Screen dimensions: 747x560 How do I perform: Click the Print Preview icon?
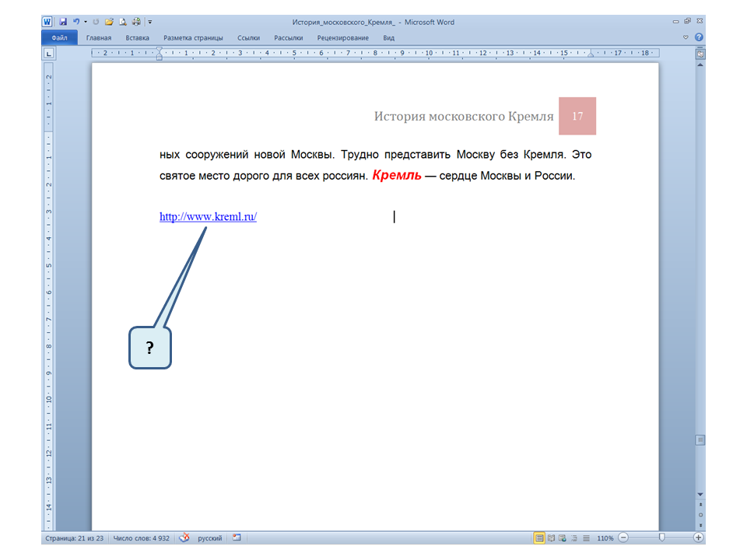(x=123, y=23)
